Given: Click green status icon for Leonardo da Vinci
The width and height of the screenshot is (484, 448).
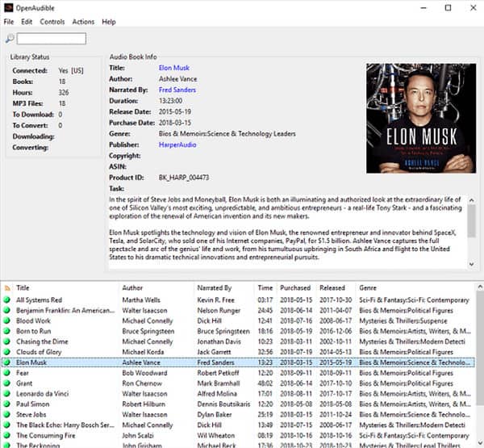Looking at the screenshot, I should (x=6, y=394).
